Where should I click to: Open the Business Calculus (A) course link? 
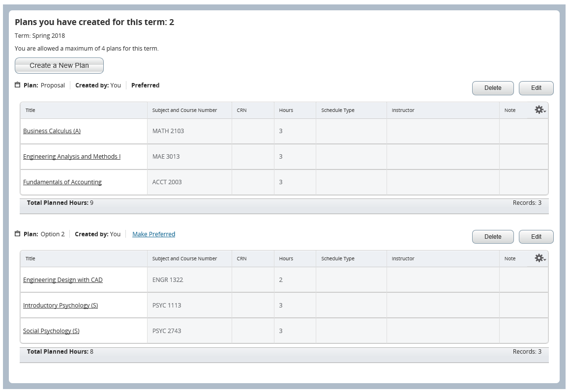click(x=52, y=131)
